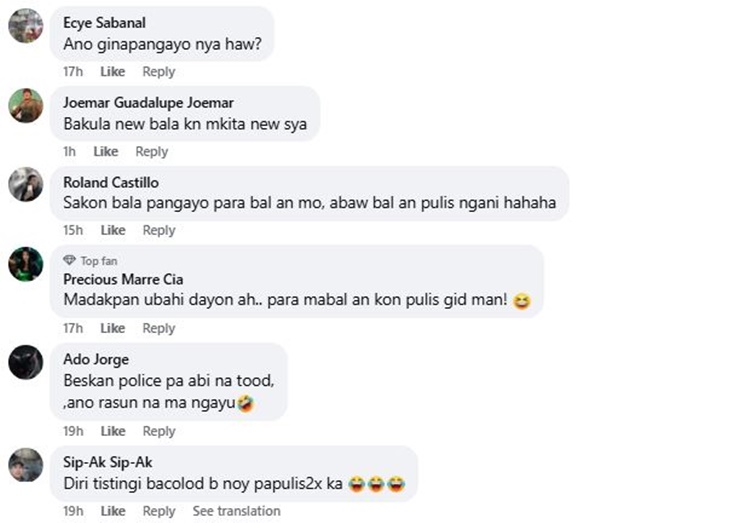Click the Sip-Ak Sip-Ak name link
Image resolution: width=750 pixels, height=523 pixels.
click(x=108, y=462)
